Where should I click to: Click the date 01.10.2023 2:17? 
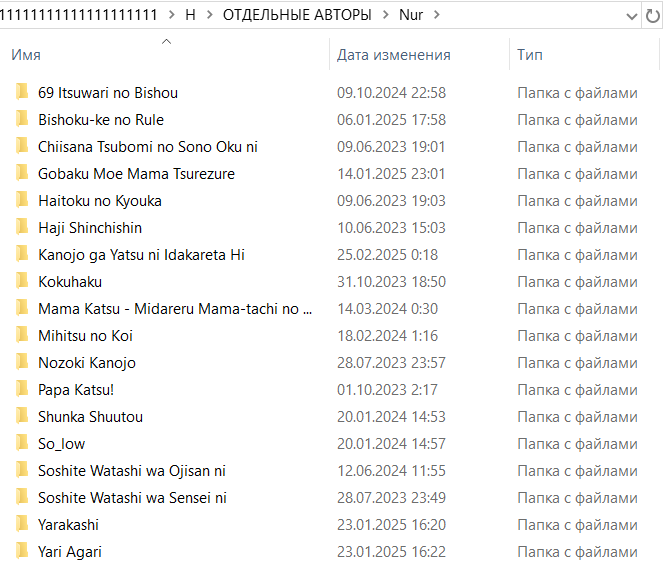pyautogui.click(x=387, y=390)
